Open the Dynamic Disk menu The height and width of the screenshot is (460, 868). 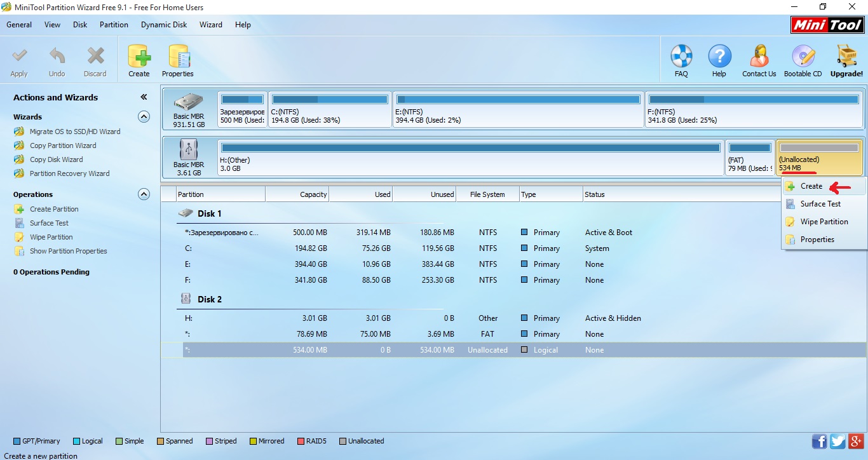(x=164, y=25)
